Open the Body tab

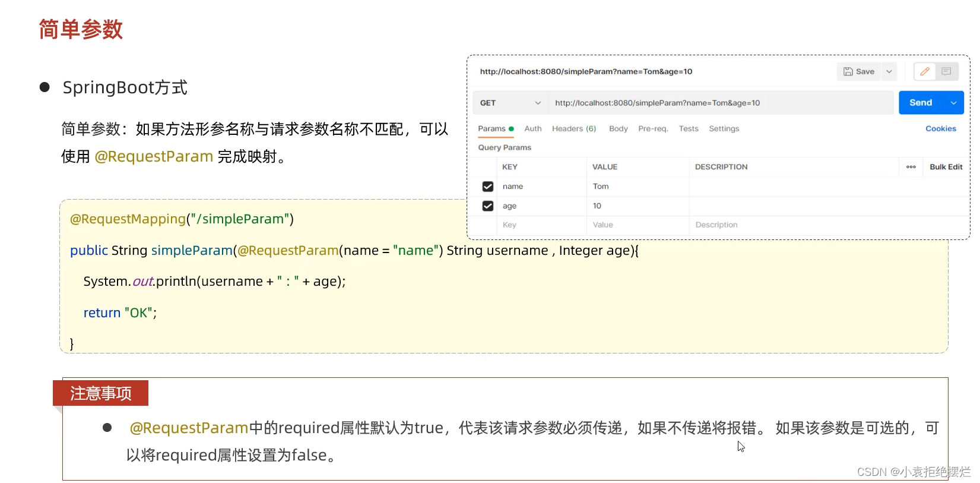tap(618, 128)
